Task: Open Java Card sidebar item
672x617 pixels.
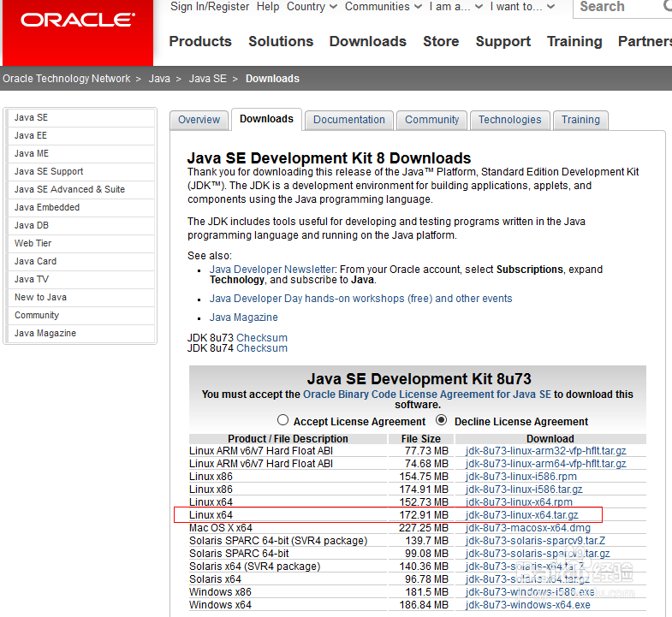Action: [81, 261]
